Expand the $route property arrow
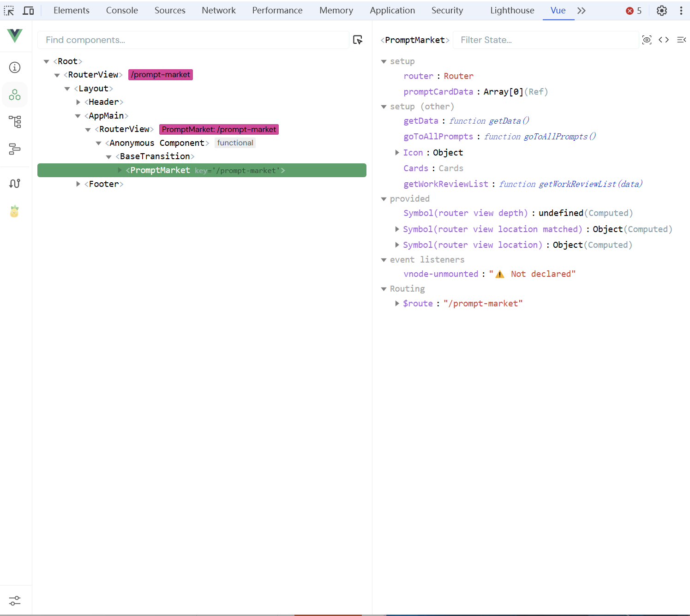Viewport: 690px width, 616px height. (397, 303)
